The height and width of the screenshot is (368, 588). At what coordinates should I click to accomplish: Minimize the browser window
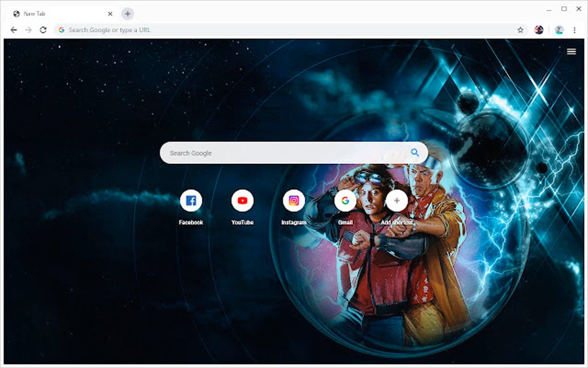549,9
